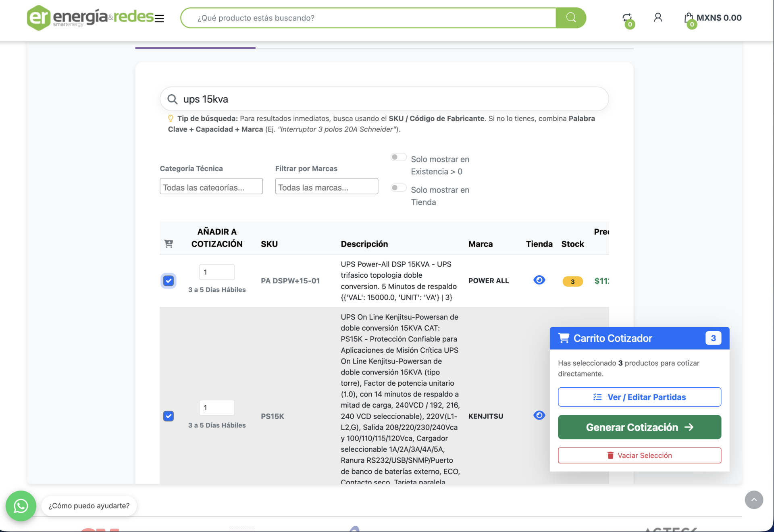This screenshot has height=532, width=774.
Task: Click the magnifier icon in quoter search
Action: [173, 99]
